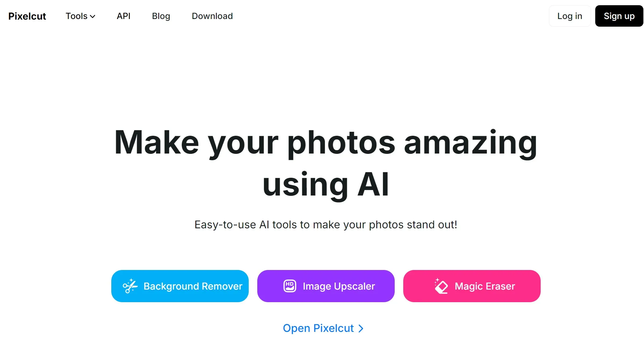Click the Sign up button
Viewport: 644px width, 342px height.
pos(619,16)
